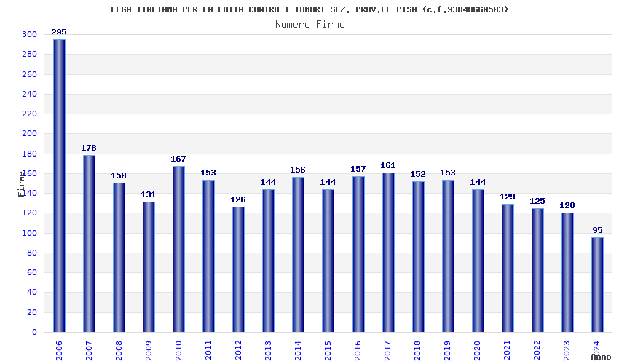Click the 2007 bar in the chart
The width and height of the screenshot is (619, 364).
(x=89, y=244)
